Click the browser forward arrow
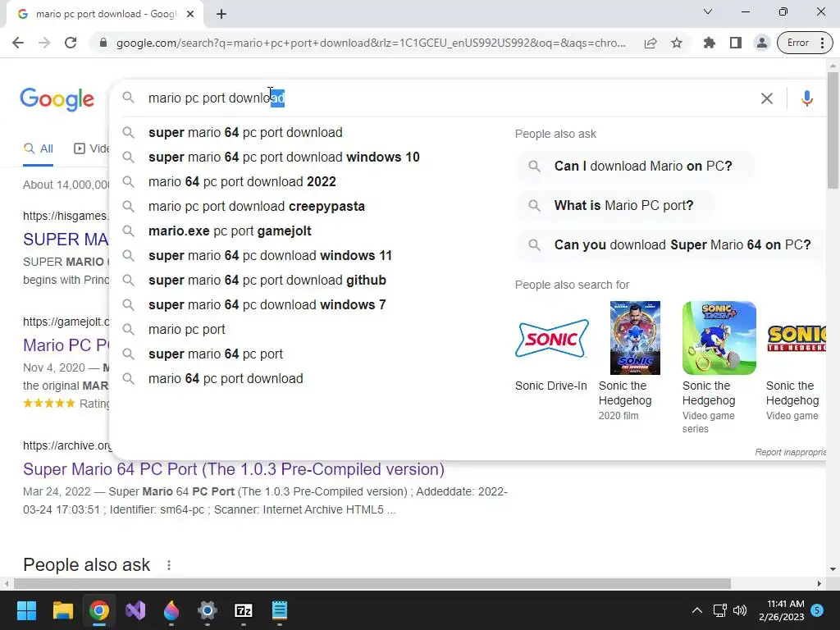The image size is (840, 630). point(44,43)
